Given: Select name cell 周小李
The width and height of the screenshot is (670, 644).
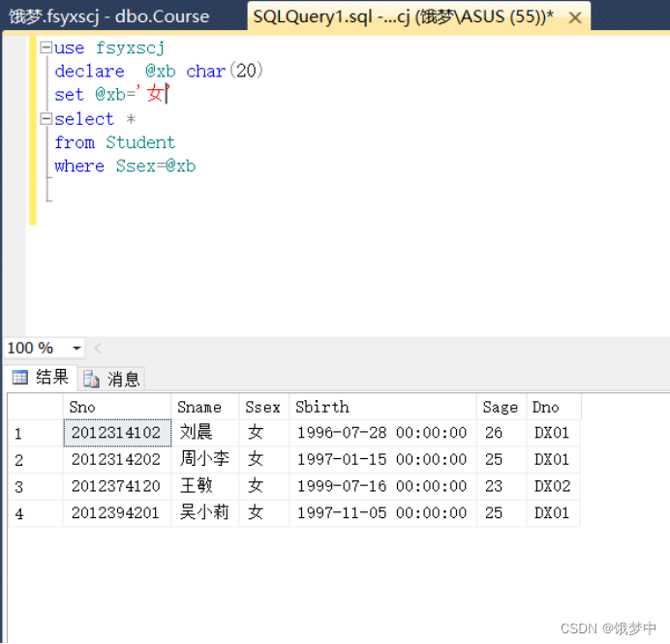Looking at the screenshot, I should (205, 460).
